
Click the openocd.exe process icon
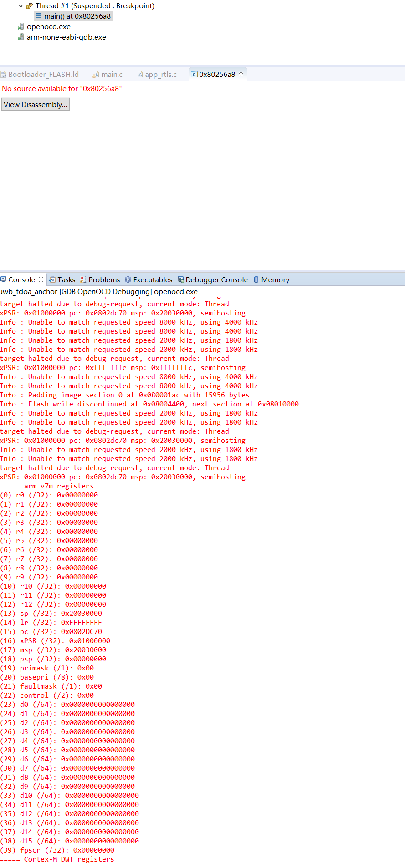[x=21, y=27]
